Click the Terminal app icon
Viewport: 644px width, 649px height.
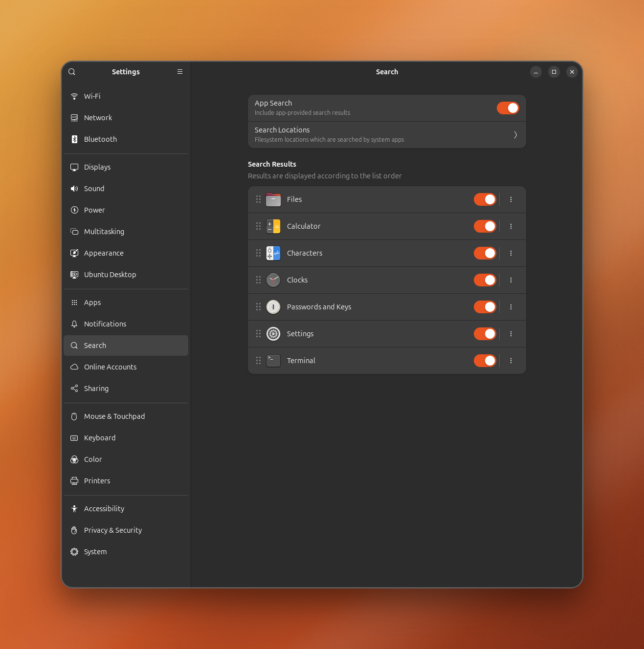pyautogui.click(x=273, y=361)
